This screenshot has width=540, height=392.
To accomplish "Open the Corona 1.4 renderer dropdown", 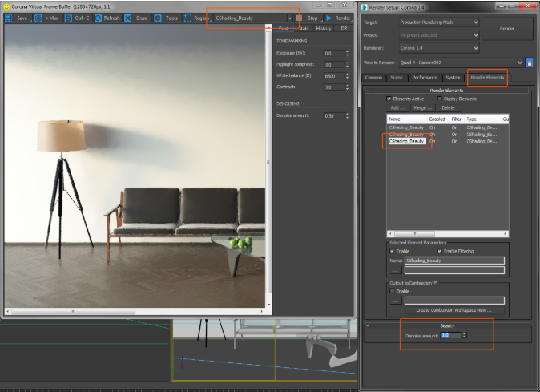I will (x=439, y=48).
